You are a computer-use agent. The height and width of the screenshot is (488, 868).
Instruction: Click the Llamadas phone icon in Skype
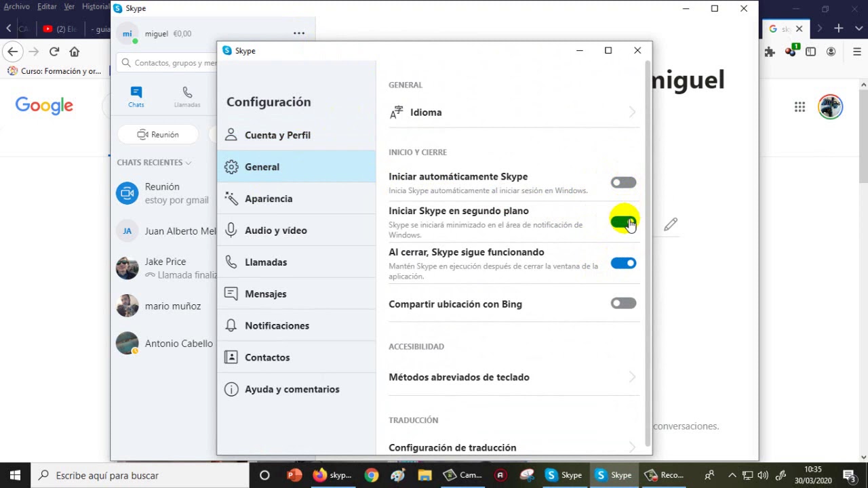click(x=187, y=97)
